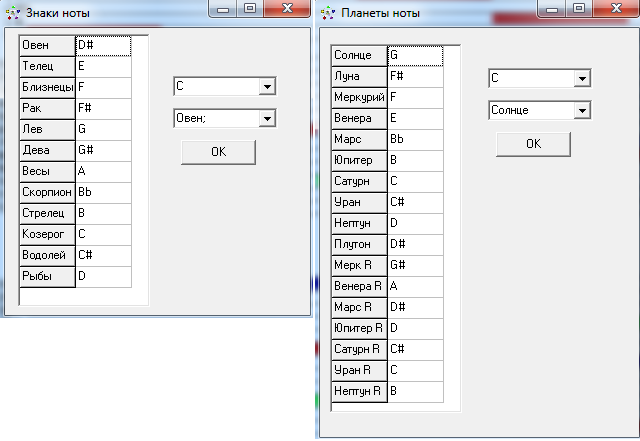Screen dimensions: 640x441
Task: Click the G# cell beside Мерк R
Action: tap(414, 266)
